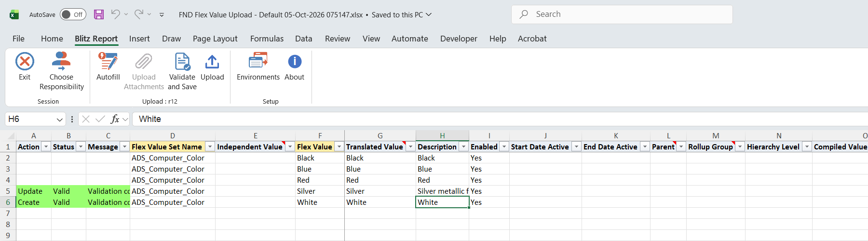
Task: Select the Select All corner button
Action: [8, 136]
